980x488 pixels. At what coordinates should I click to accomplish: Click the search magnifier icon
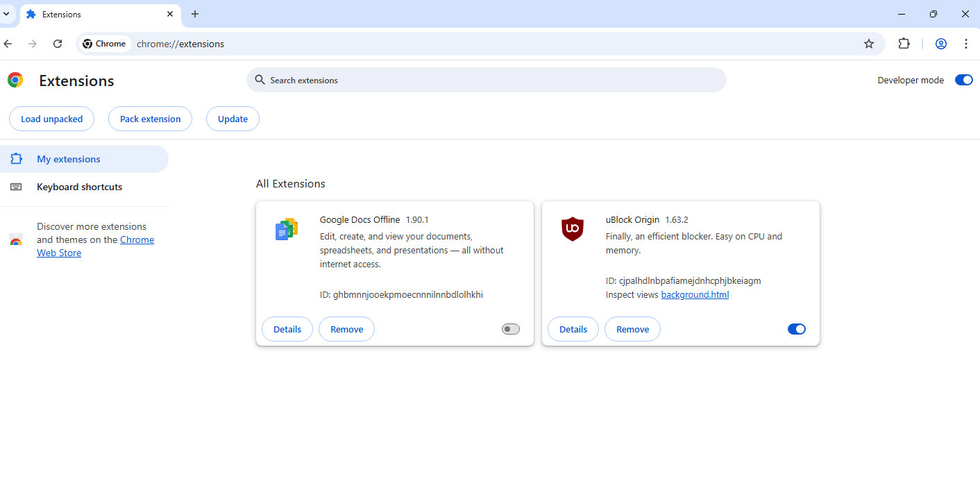pyautogui.click(x=260, y=80)
